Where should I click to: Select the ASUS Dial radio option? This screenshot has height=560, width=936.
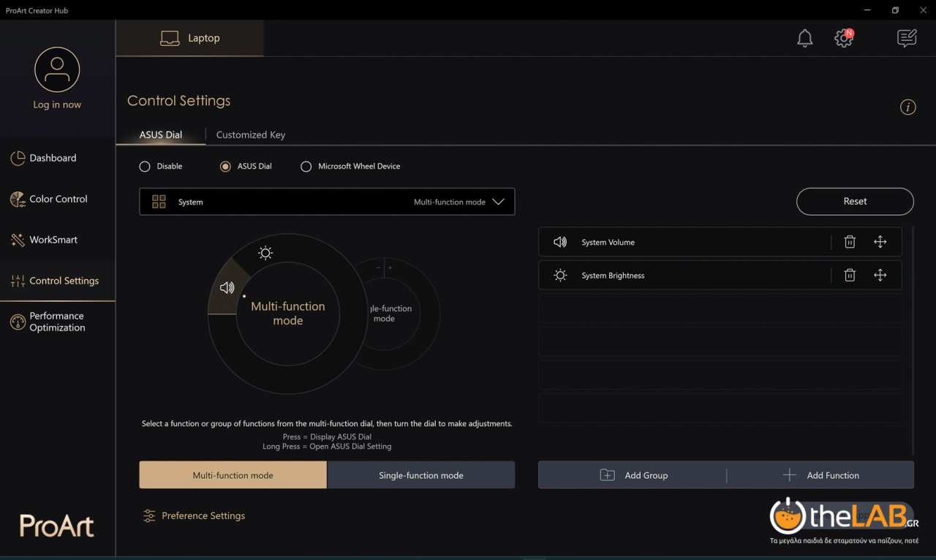[x=225, y=166]
